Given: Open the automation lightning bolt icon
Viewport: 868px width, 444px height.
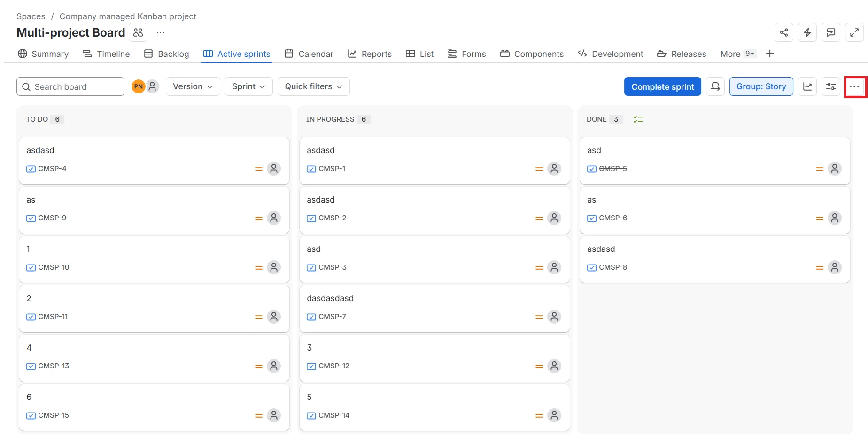Looking at the screenshot, I should [x=807, y=32].
